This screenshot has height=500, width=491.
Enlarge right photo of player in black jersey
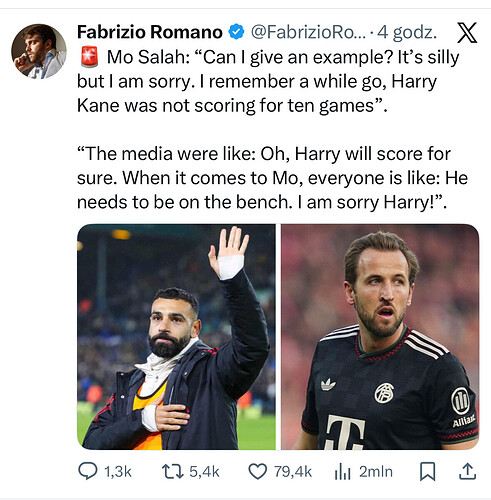(380, 337)
